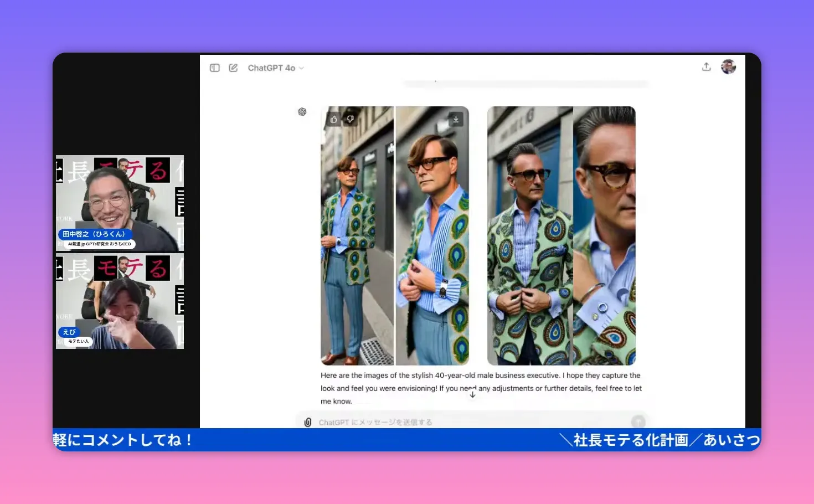Image resolution: width=814 pixels, height=504 pixels.
Task: Select the ChatGPT 4o title in header
Action: click(271, 68)
